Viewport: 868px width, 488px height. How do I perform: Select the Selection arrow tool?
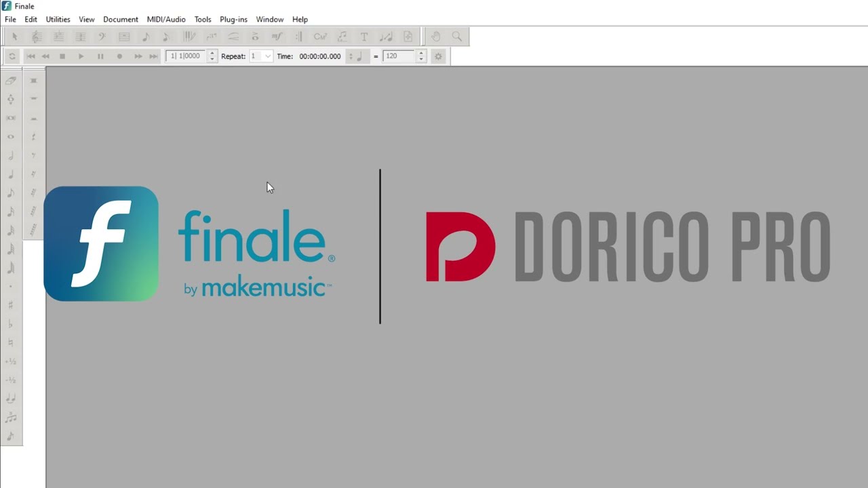[x=14, y=37]
